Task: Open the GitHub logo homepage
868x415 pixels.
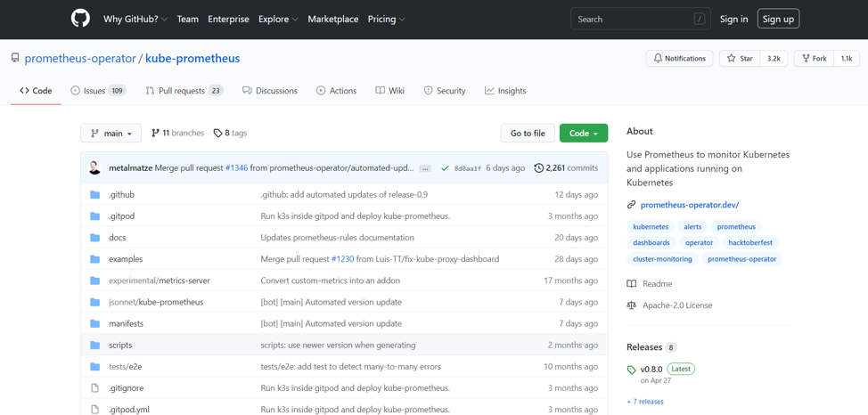Action: click(x=80, y=19)
